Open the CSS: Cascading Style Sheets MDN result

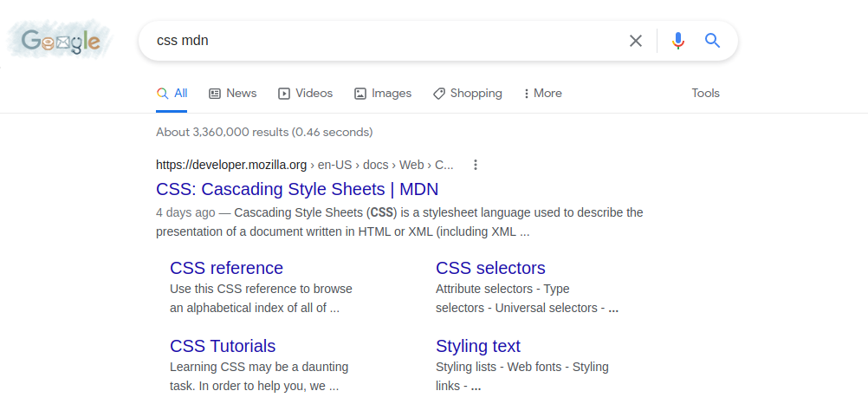click(297, 189)
